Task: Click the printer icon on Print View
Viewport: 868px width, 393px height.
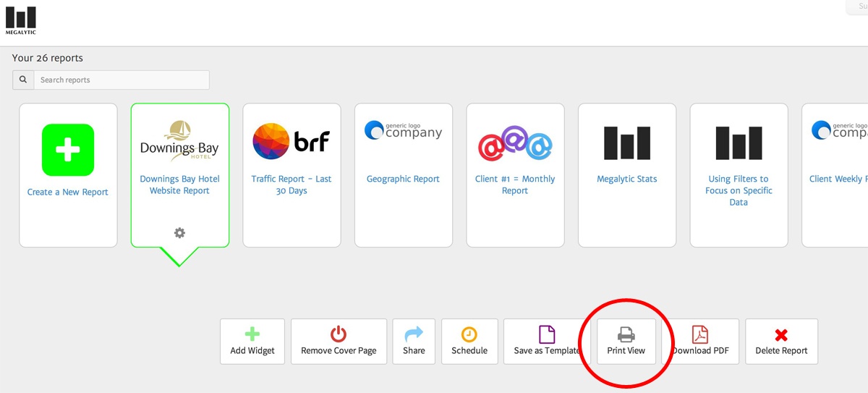Action: [x=626, y=334]
